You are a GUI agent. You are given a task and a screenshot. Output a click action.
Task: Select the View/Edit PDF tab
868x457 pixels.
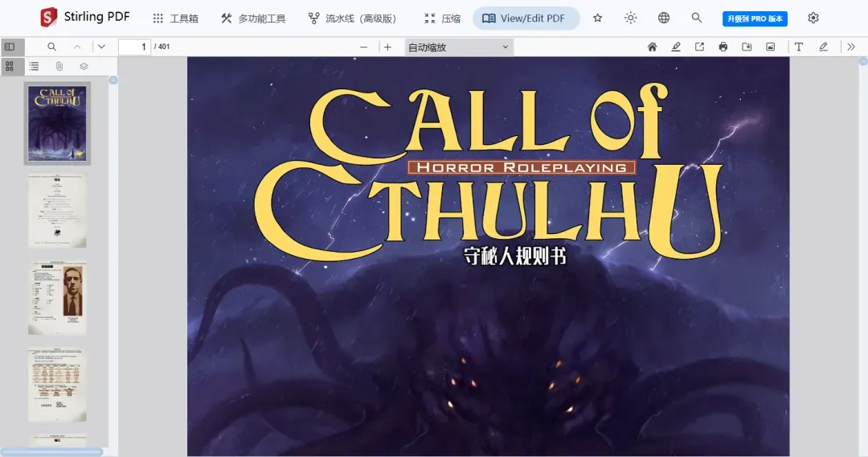coord(526,19)
